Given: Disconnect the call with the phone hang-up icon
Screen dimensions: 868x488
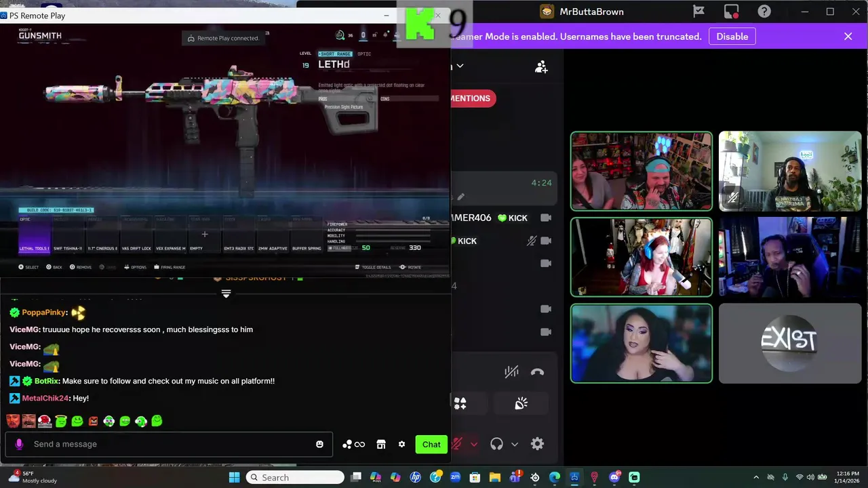Looking at the screenshot, I should point(537,371).
